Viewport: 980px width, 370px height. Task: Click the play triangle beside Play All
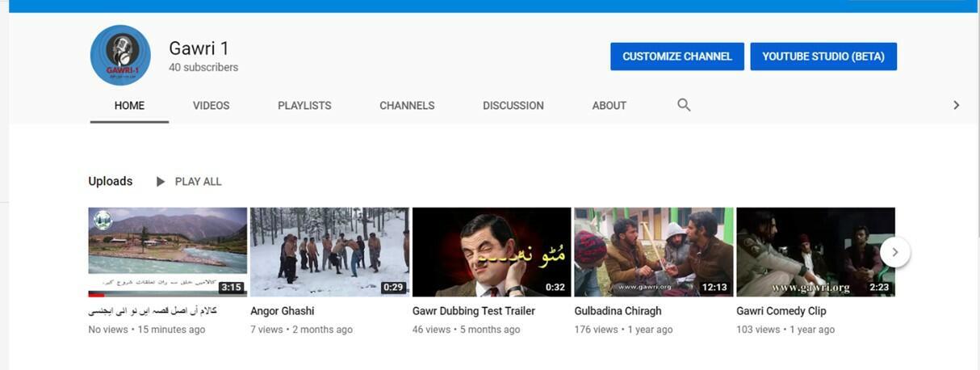[161, 182]
